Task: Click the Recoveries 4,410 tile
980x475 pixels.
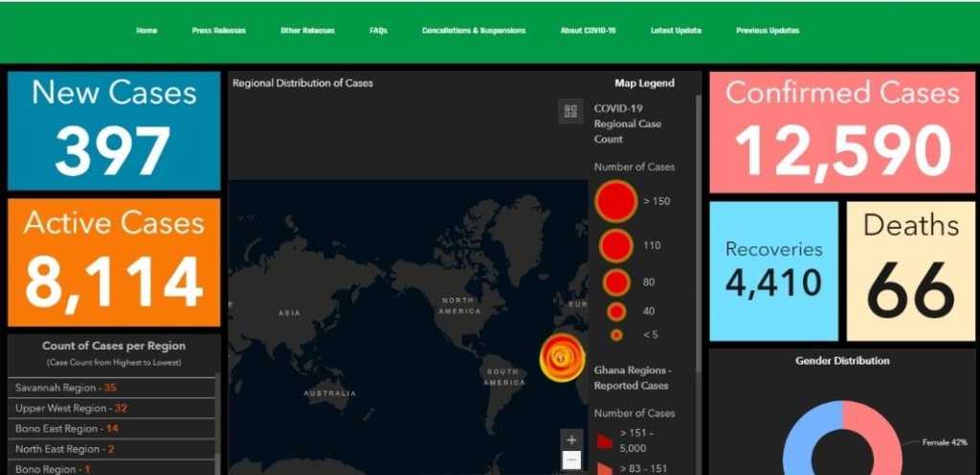Action: [x=773, y=271]
